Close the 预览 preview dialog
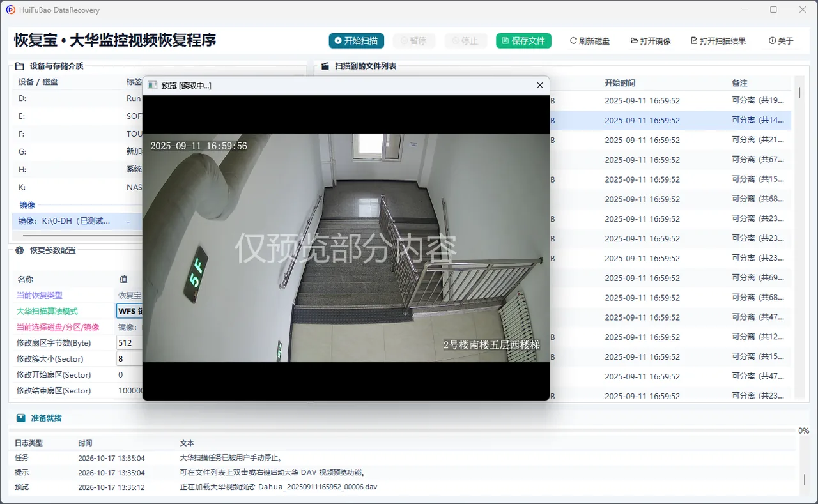The width and height of the screenshot is (818, 504). [x=540, y=85]
